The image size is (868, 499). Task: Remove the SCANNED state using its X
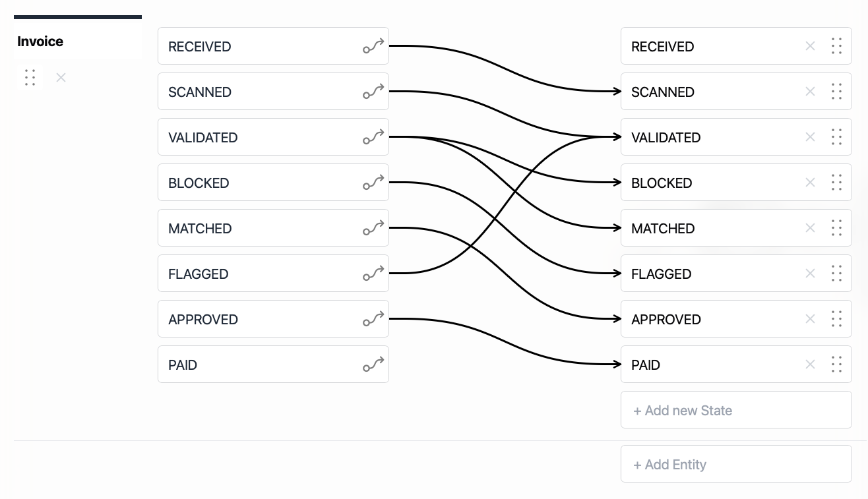pos(810,91)
